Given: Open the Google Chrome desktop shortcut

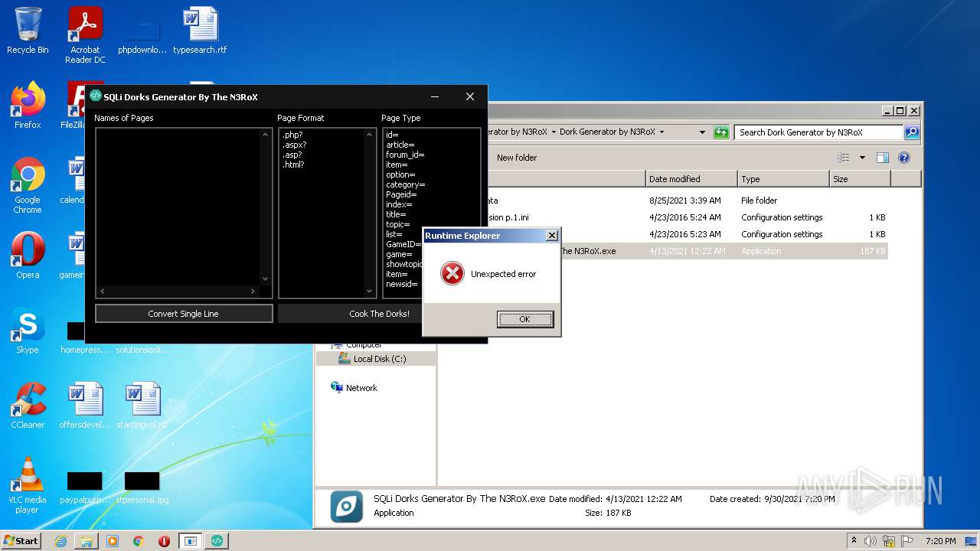Looking at the screenshot, I should [x=28, y=185].
